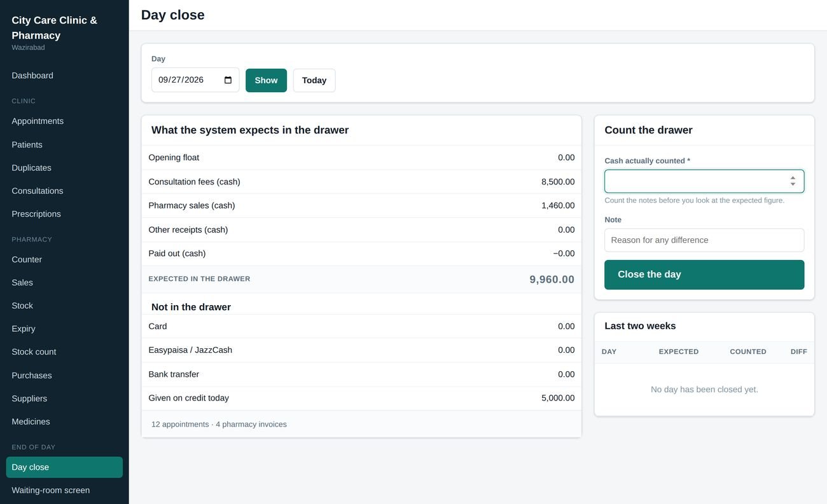Viewport: 827px width, 504px height.
Task: Click the expected drawer total 9,960.00
Action: point(552,280)
